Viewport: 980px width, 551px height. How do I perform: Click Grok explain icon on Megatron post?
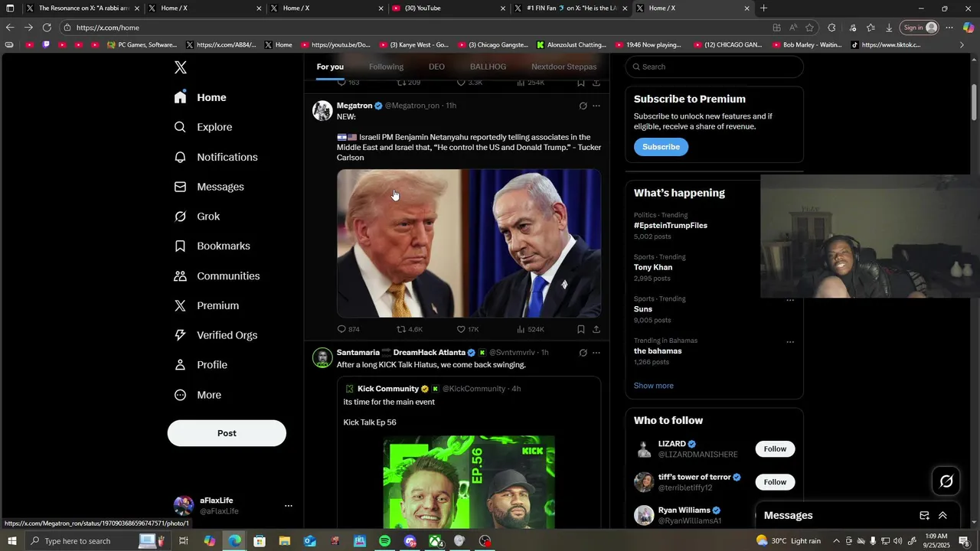(583, 106)
